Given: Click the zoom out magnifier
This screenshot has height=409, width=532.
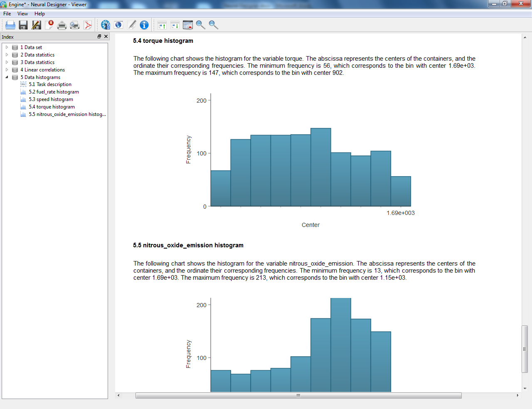Looking at the screenshot, I should 214,25.
